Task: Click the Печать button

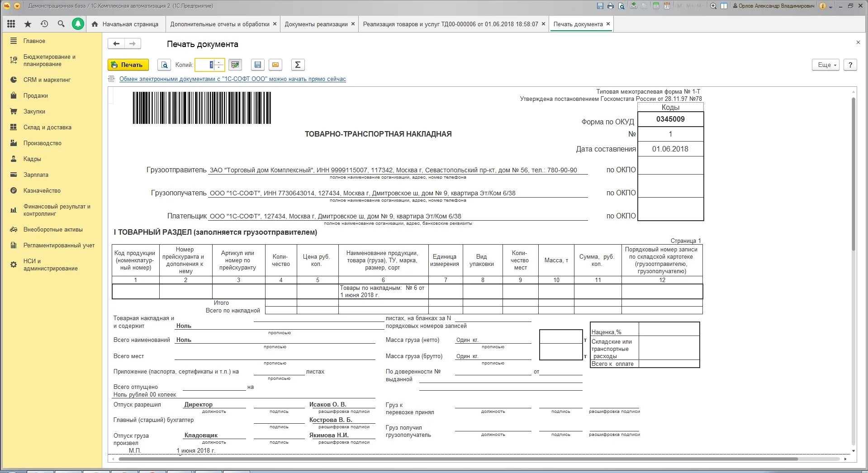Action: (128, 65)
